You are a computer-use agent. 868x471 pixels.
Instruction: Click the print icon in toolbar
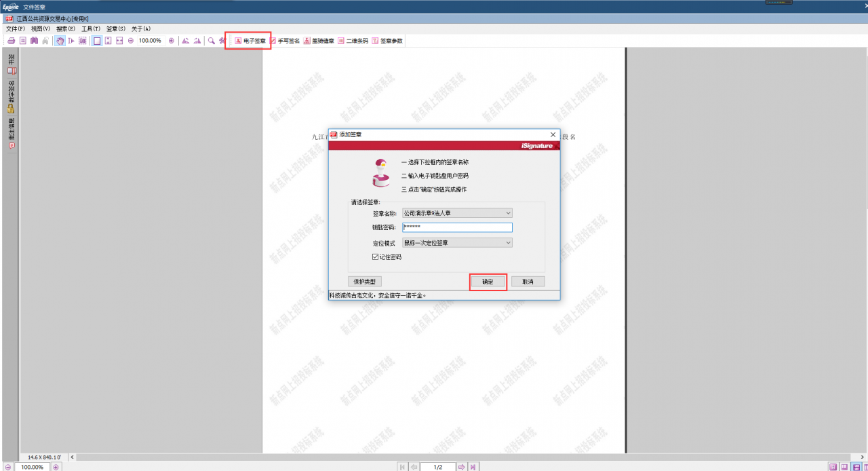click(11, 41)
